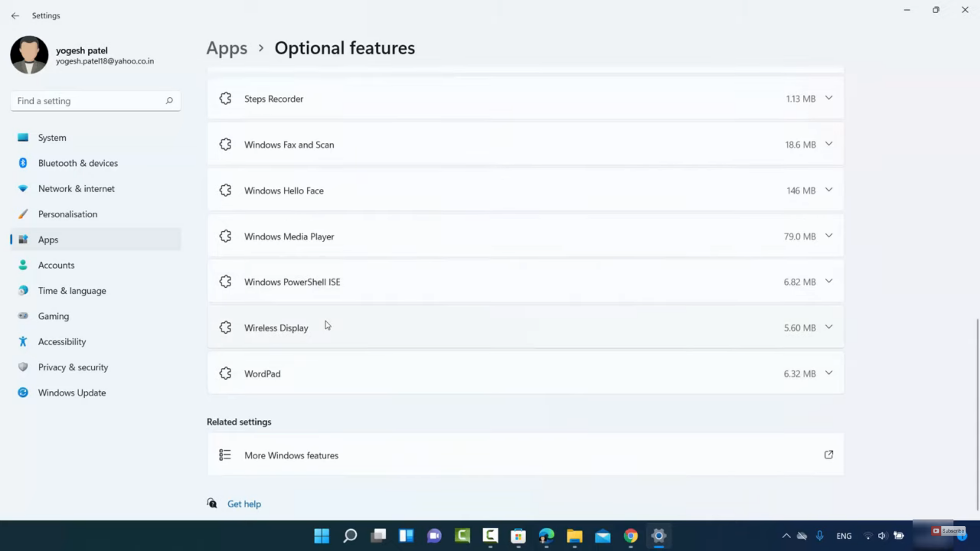Open More Windows features
Screen dimensions: 980x551
pyautogui.click(x=525, y=455)
